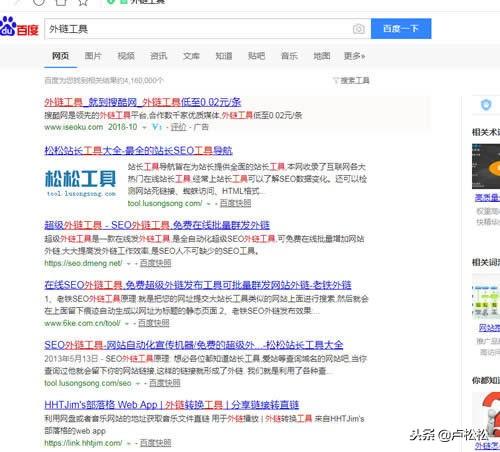This screenshot has width=500, height=452.
Task: Open 超级外链工具 - SEO外链工具 result
Action: click(x=157, y=225)
